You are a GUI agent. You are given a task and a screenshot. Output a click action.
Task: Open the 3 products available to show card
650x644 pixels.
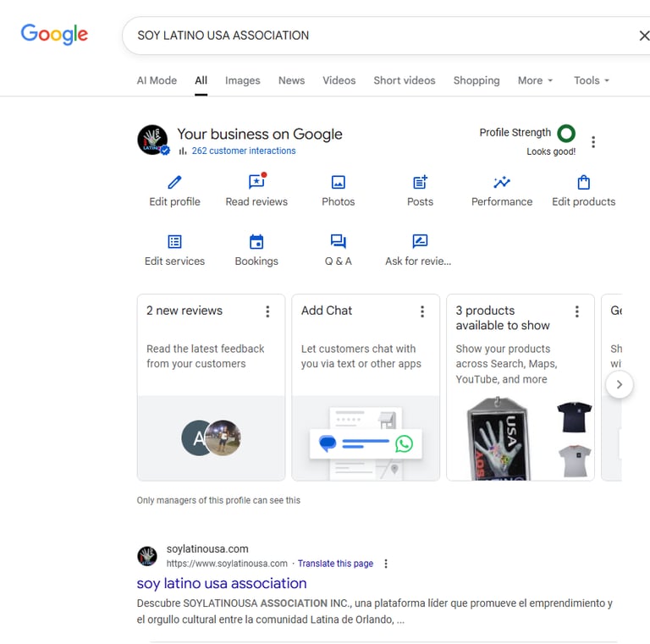(x=503, y=318)
